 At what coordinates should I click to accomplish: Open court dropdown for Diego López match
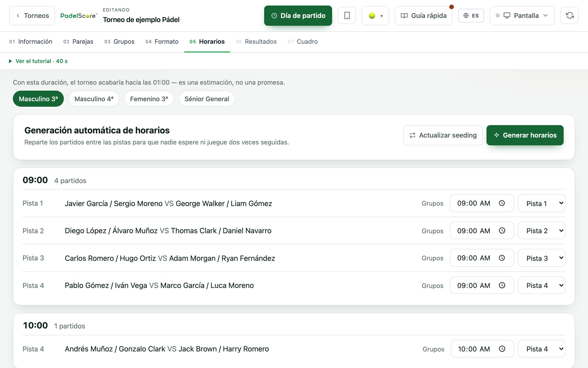click(541, 230)
